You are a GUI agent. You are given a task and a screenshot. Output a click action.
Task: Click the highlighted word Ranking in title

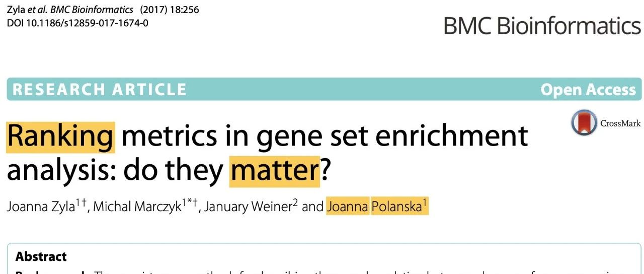(x=60, y=136)
